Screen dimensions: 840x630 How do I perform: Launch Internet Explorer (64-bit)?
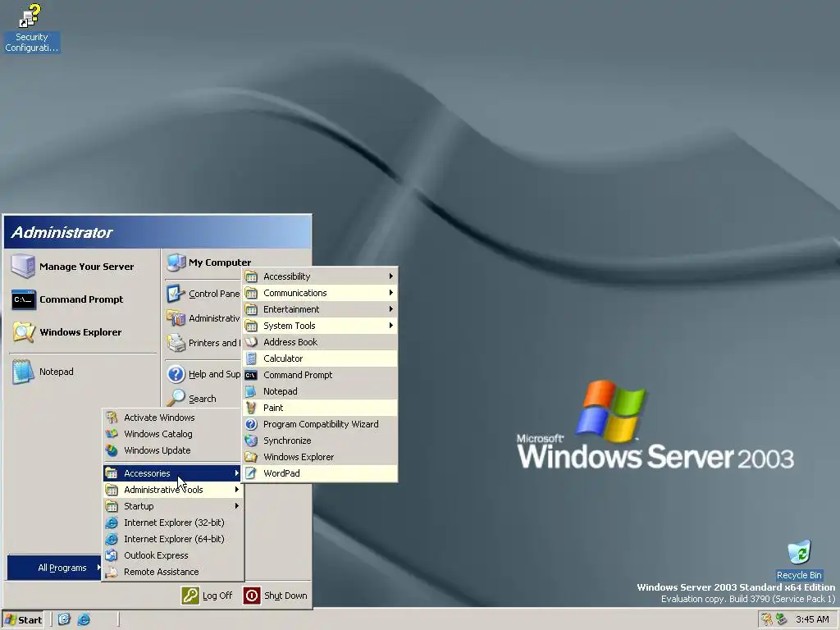click(172, 539)
